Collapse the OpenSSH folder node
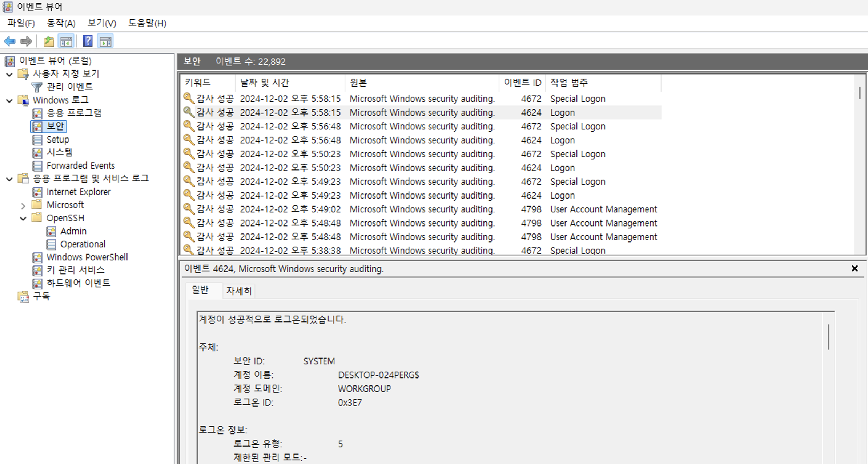The image size is (868, 464). (x=23, y=219)
